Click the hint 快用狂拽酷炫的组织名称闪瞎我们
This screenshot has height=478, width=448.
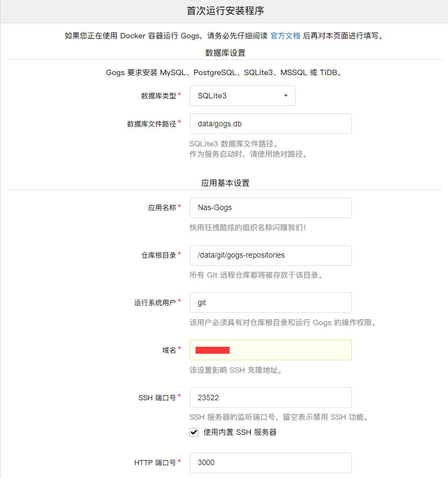(248, 227)
